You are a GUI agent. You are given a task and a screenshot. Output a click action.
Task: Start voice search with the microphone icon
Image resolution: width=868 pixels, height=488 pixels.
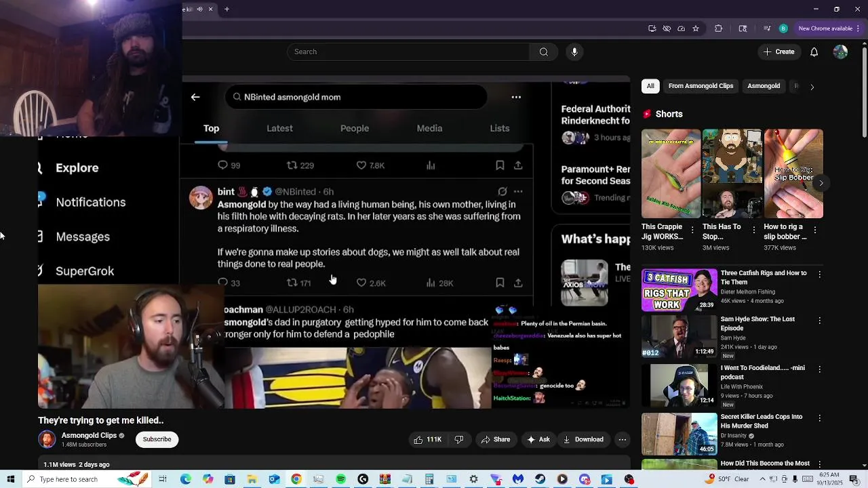pyautogui.click(x=574, y=52)
